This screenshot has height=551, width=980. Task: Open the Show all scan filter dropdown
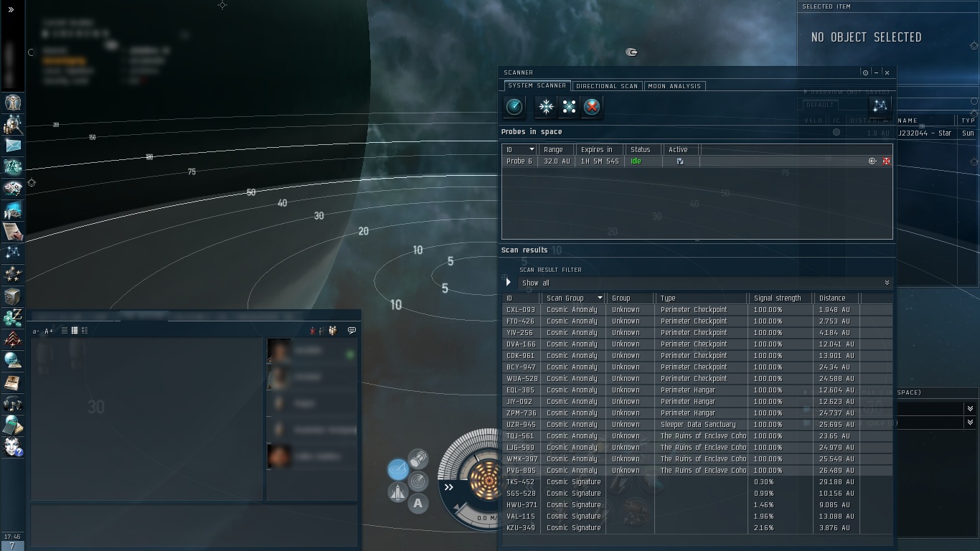705,283
